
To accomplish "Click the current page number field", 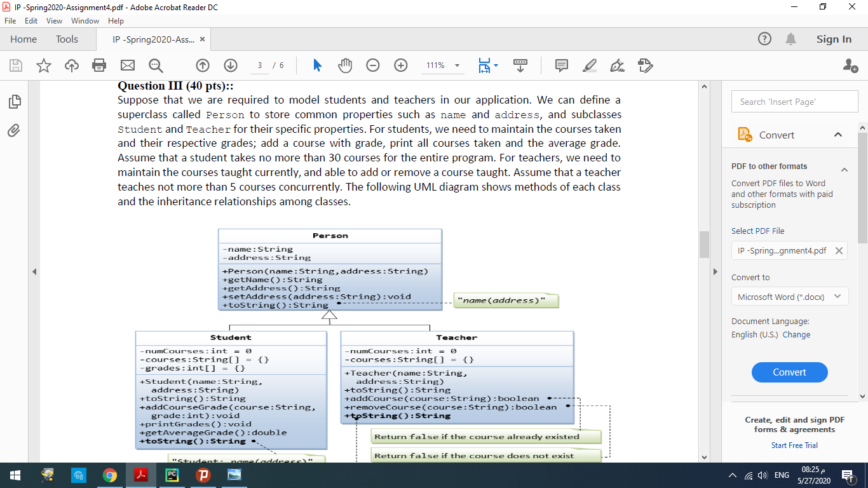I will coord(259,65).
